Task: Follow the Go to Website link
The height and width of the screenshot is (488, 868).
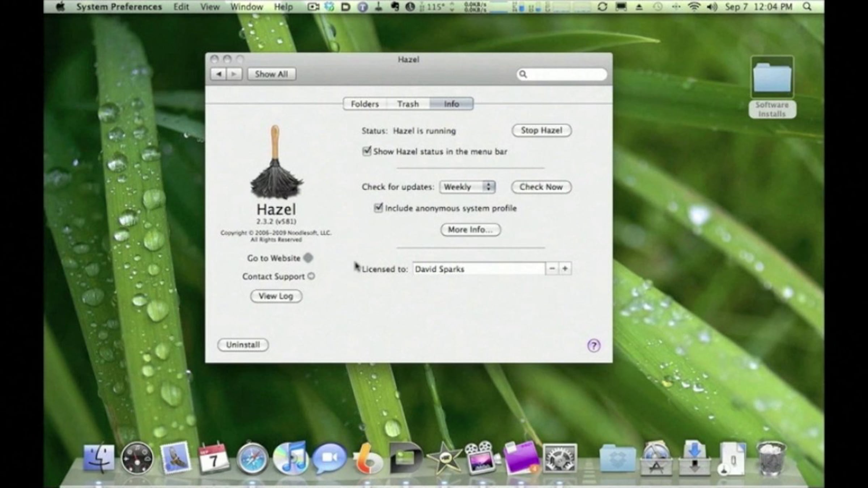Action: pyautogui.click(x=274, y=258)
